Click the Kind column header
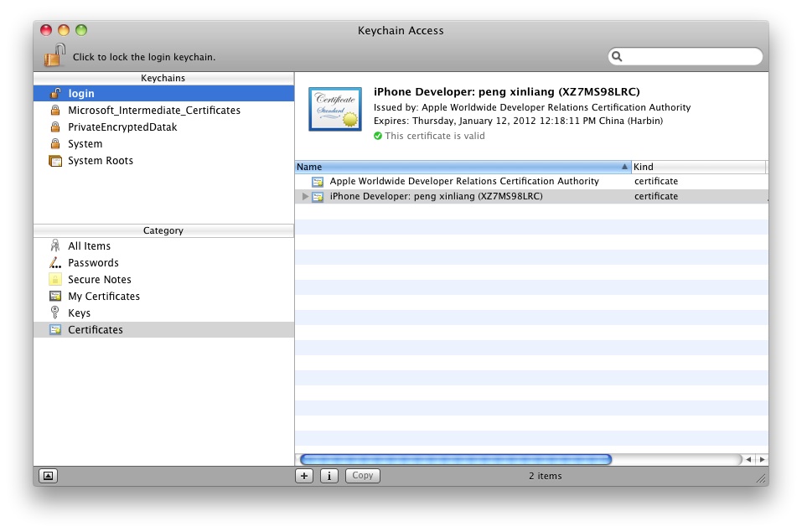The image size is (802, 532). [x=699, y=167]
